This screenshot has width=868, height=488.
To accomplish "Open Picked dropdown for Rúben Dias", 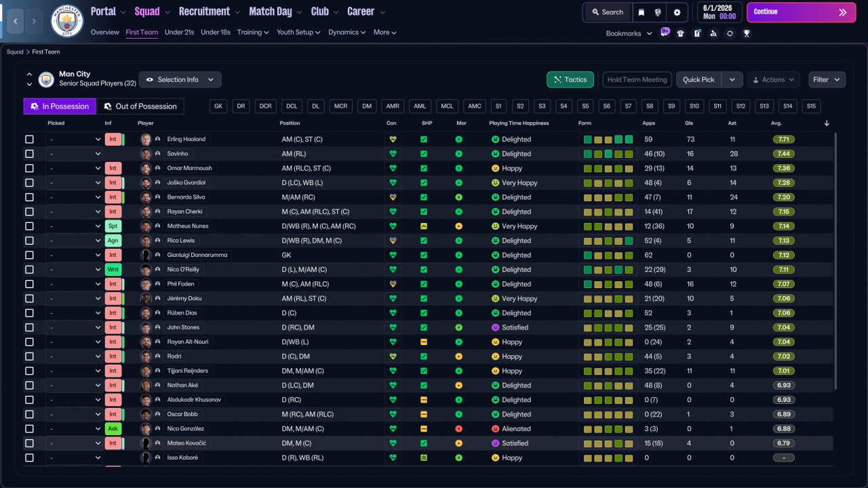I will point(74,313).
